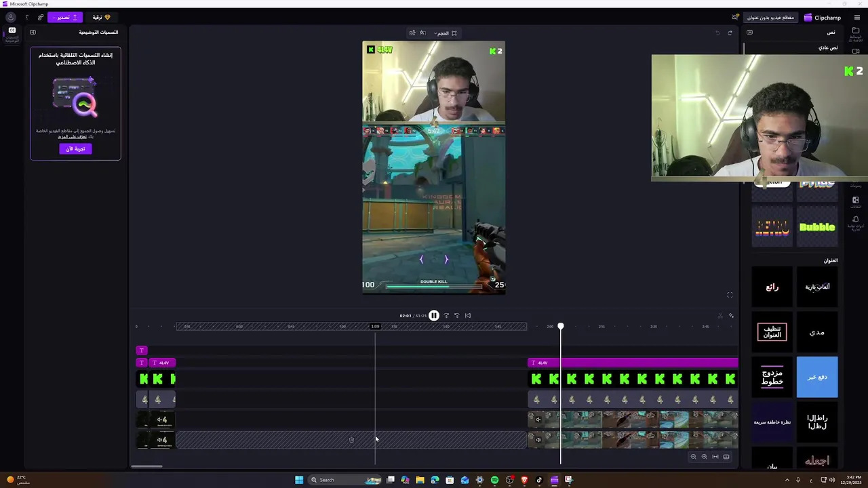868x488 pixels.
Task: Open the transitions sidebar tab
Action: point(856,202)
